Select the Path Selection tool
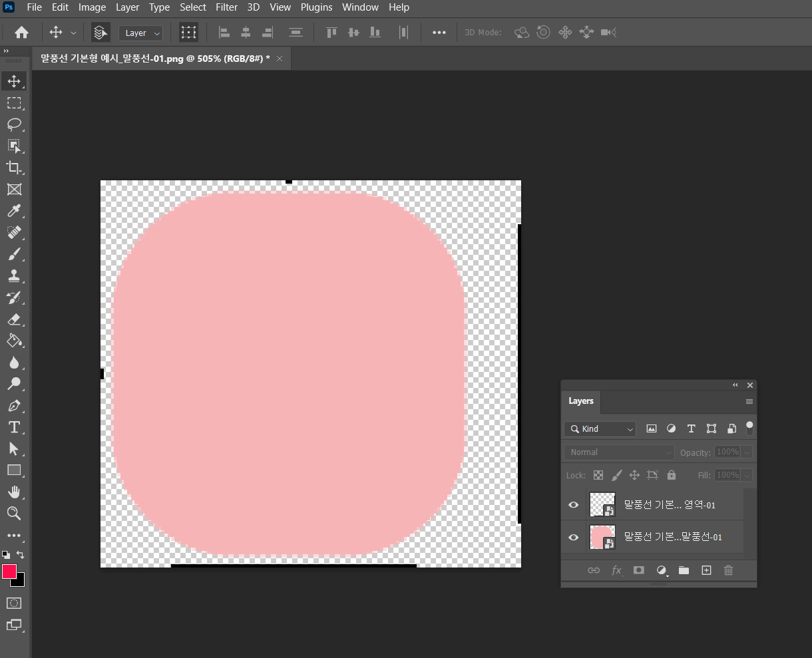Image resolution: width=812 pixels, height=658 pixels. [x=14, y=449]
